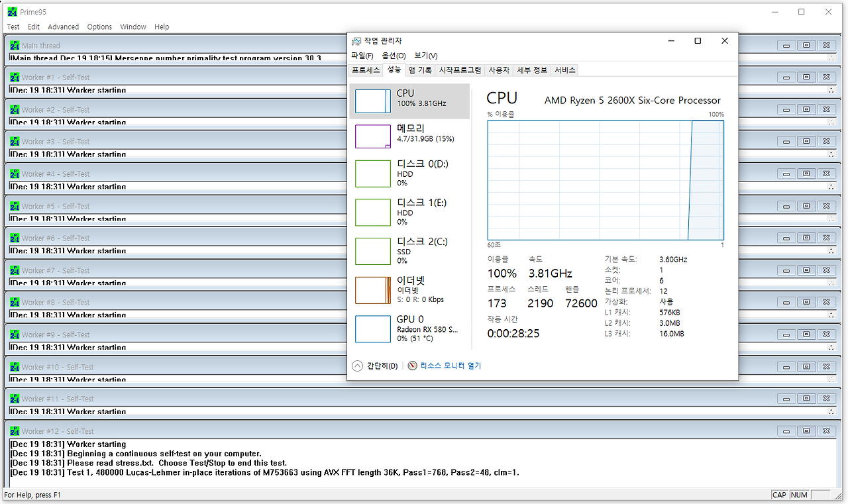Open the Test menu in Prime95
The image size is (848, 504).
pyautogui.click(x=13, y=26)
